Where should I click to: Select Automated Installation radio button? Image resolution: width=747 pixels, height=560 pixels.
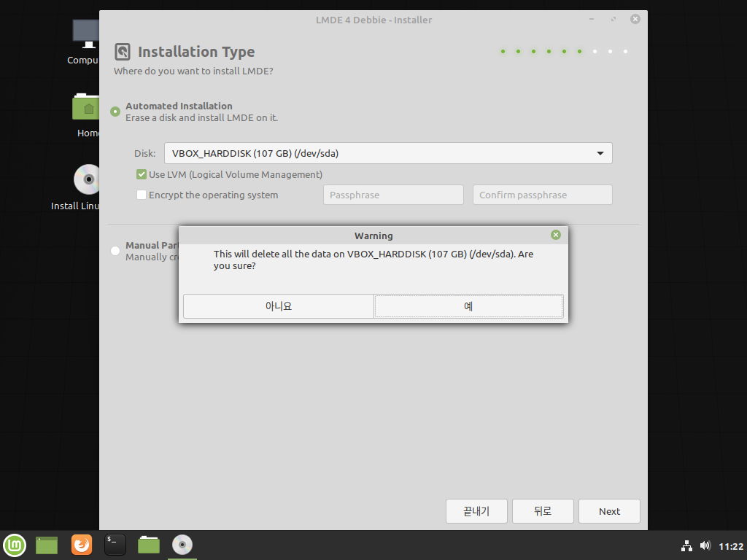point(115,112)
